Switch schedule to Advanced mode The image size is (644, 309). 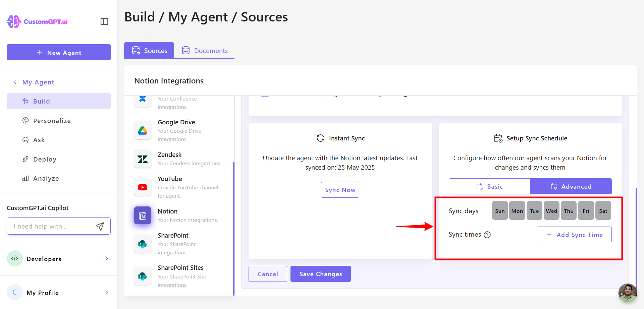point(571,186)
